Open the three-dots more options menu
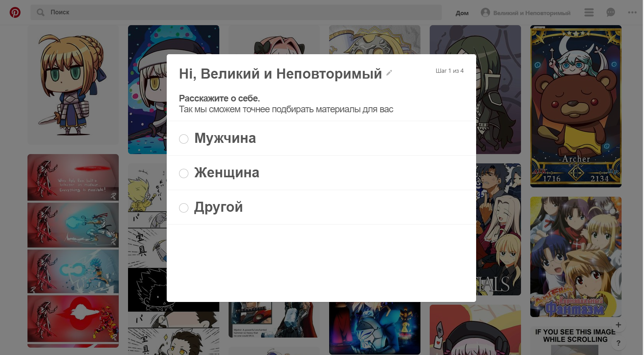 tap(632, 12)
